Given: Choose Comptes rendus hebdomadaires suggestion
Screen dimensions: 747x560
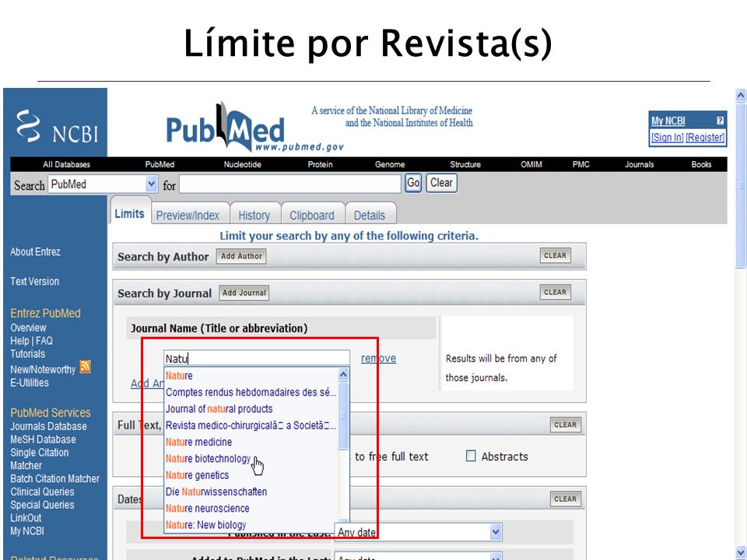Looking at the screenshot, I should [x=251, y=392].
